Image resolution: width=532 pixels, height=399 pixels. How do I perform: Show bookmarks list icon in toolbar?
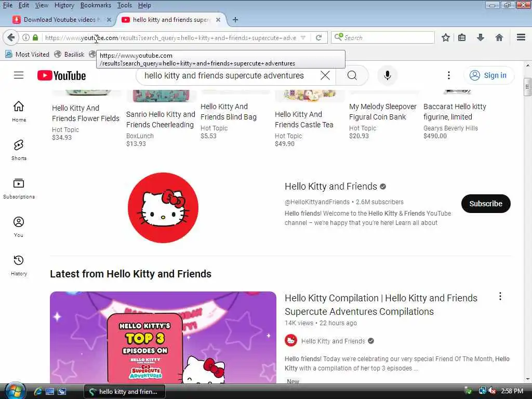pyautogui.click(x=462, y=37)
